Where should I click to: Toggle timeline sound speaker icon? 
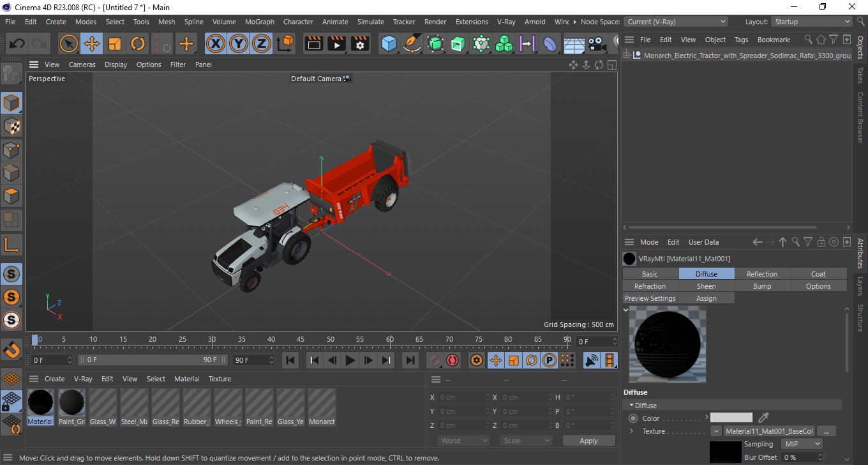click(592, 360)
